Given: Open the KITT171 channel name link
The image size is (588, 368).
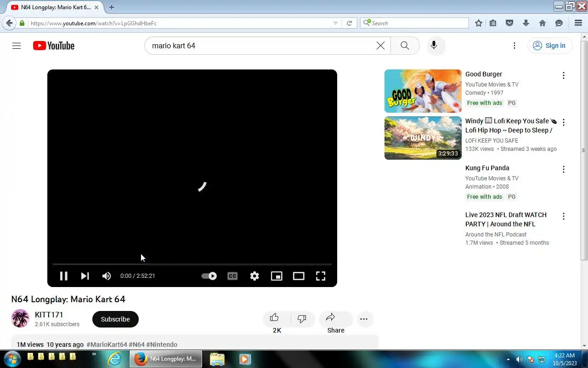Looking at the screenshot, I should pos(49,315).
